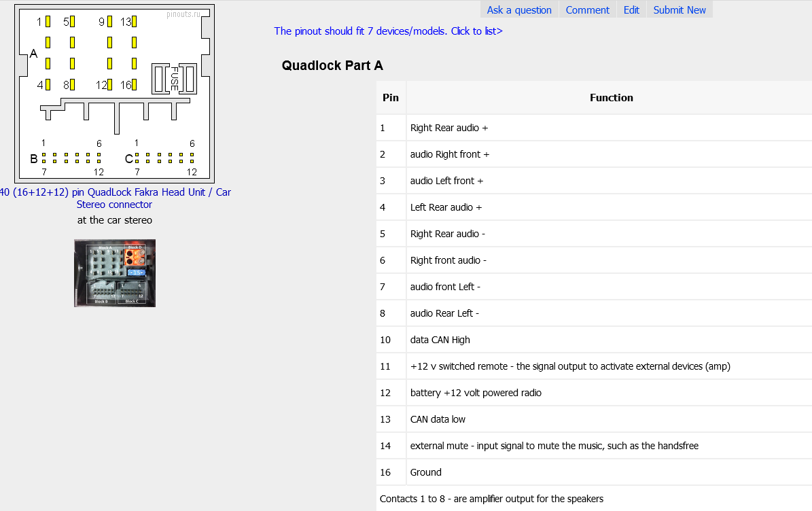Click the Pin column header

coord(391,97)
